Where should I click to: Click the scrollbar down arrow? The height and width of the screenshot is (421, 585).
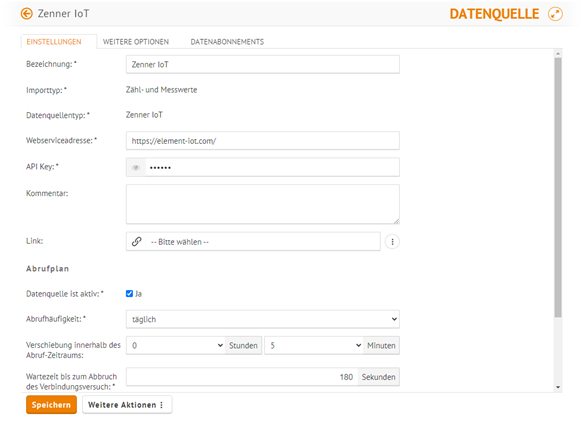pyautogui.click(x=558, y=387)
